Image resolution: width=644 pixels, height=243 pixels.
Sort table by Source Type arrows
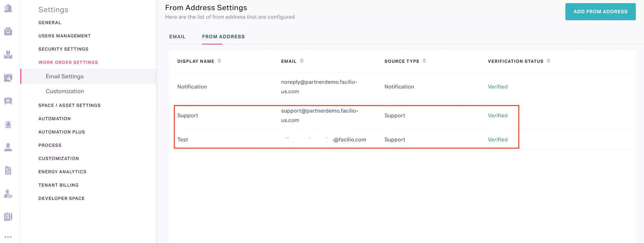[425, 61]
